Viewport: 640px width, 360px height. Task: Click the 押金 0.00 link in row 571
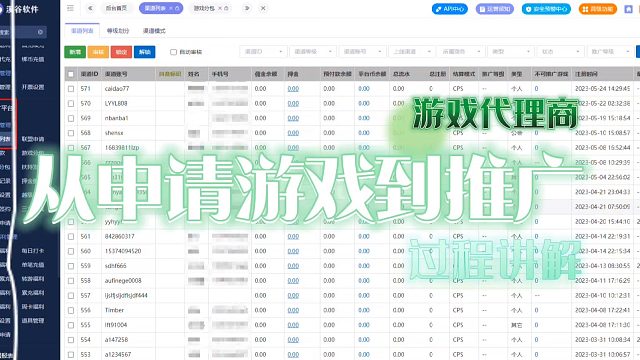point(293,89)
